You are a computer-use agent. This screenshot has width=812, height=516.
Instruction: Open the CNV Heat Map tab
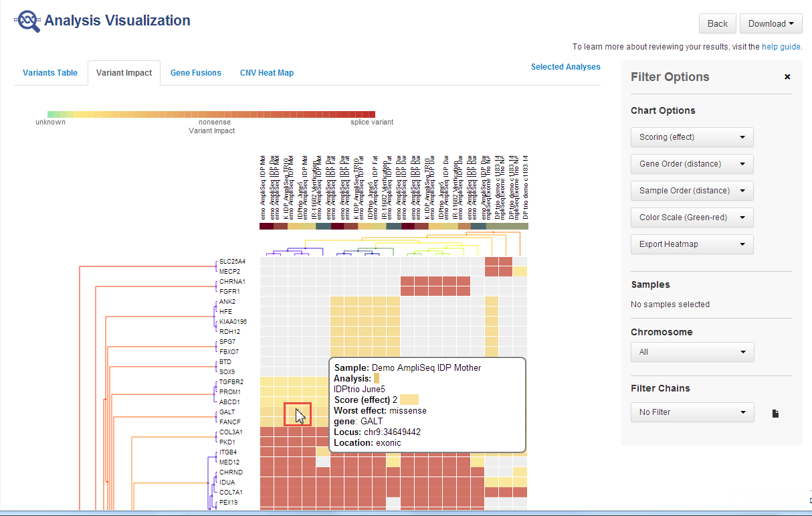pyautogui.click(x=267, y=73)
